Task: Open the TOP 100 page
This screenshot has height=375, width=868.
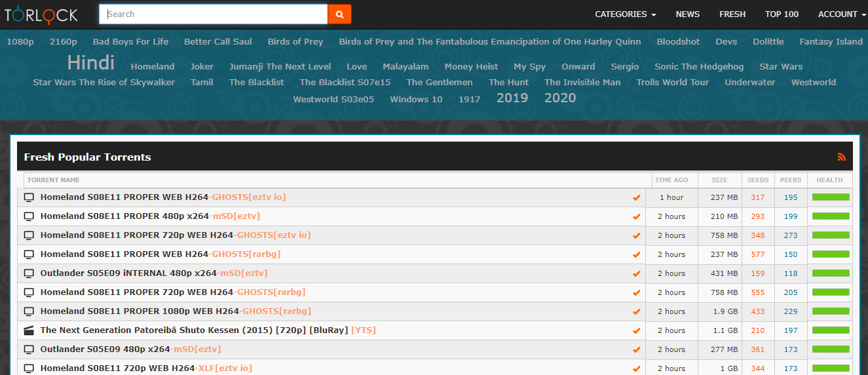Action: point(782,14)
